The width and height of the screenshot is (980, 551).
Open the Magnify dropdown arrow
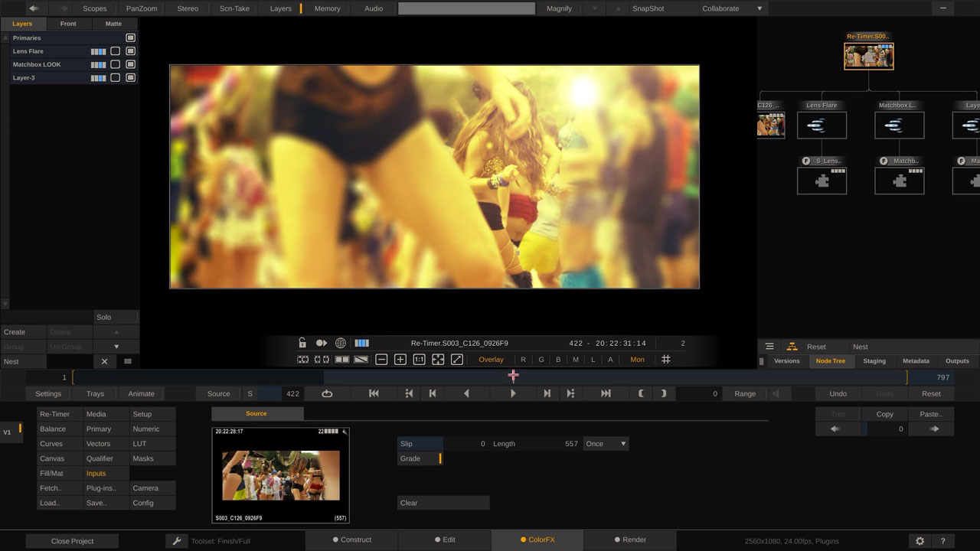click(595, 8)
